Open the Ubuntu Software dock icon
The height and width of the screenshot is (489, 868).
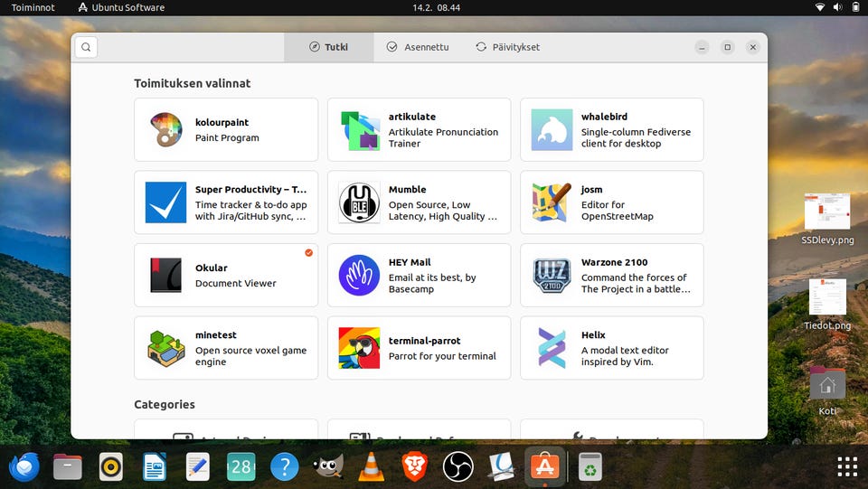pos(544,467)
